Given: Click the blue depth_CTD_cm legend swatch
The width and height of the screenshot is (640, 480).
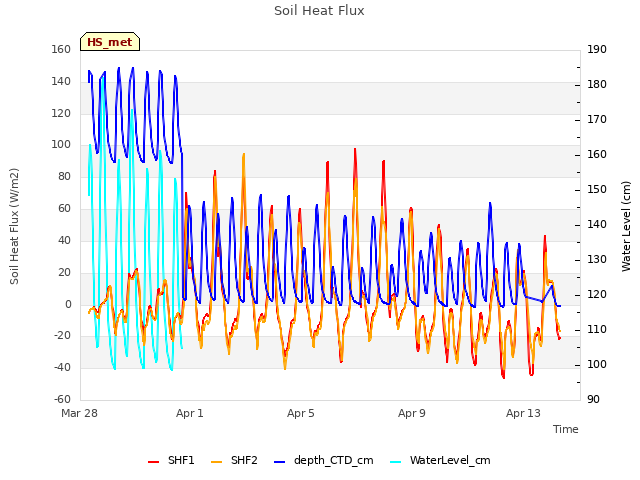Looking at the screenshot, I should pyautogui.click(x=279, y=462).
